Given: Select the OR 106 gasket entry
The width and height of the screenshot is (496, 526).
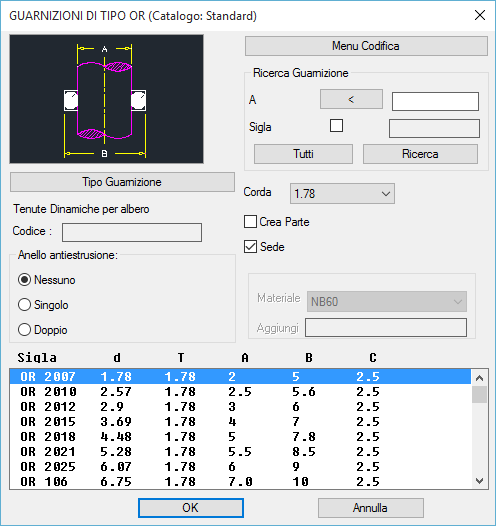Looking at the screenshot, I should (240, 482).
